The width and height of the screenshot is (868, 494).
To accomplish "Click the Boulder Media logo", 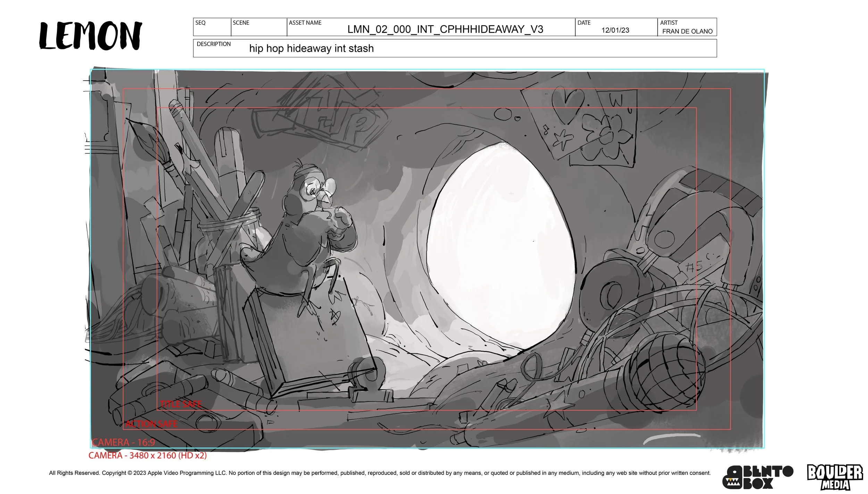I will coord(835,477).
